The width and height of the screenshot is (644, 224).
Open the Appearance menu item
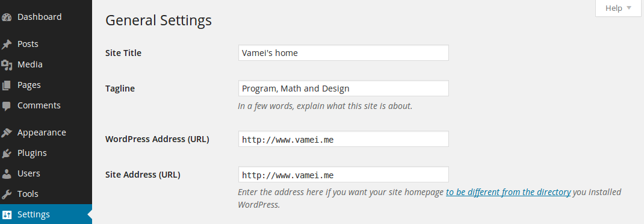pos(46,132)
